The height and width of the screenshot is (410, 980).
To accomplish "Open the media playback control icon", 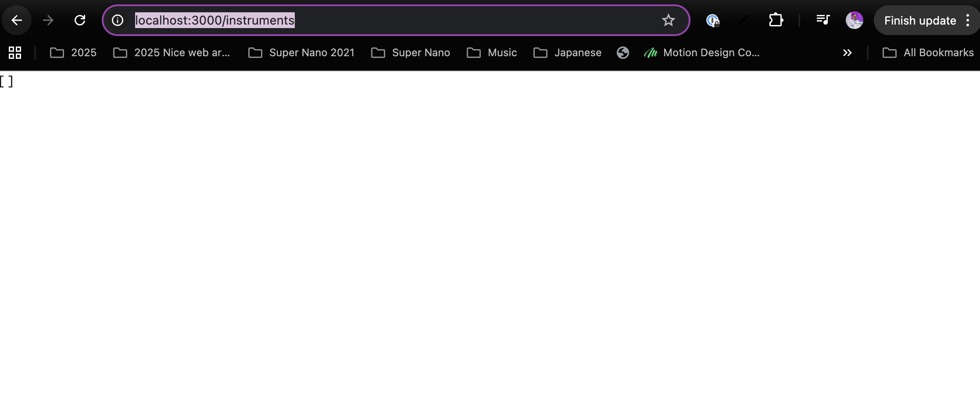I will click(x=823, y=20).
